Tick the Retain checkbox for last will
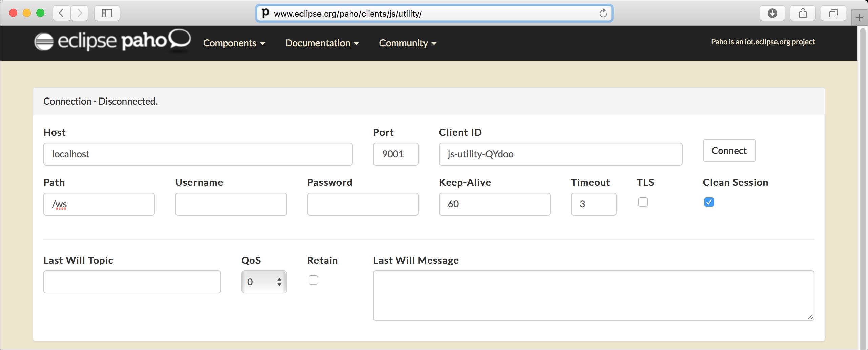 313,280
